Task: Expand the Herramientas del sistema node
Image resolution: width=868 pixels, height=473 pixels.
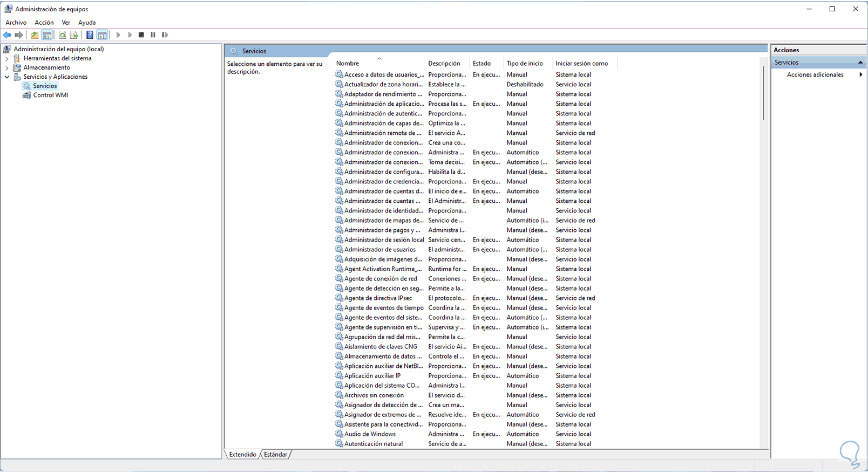Action: (x=7, y=58)
